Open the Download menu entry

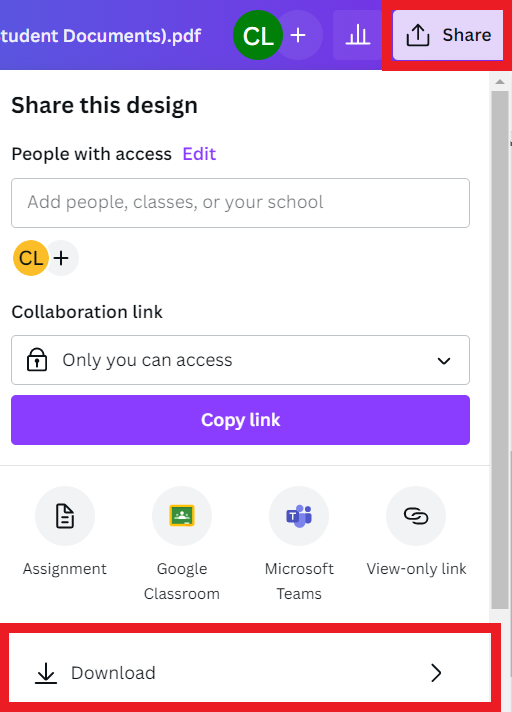250,673
